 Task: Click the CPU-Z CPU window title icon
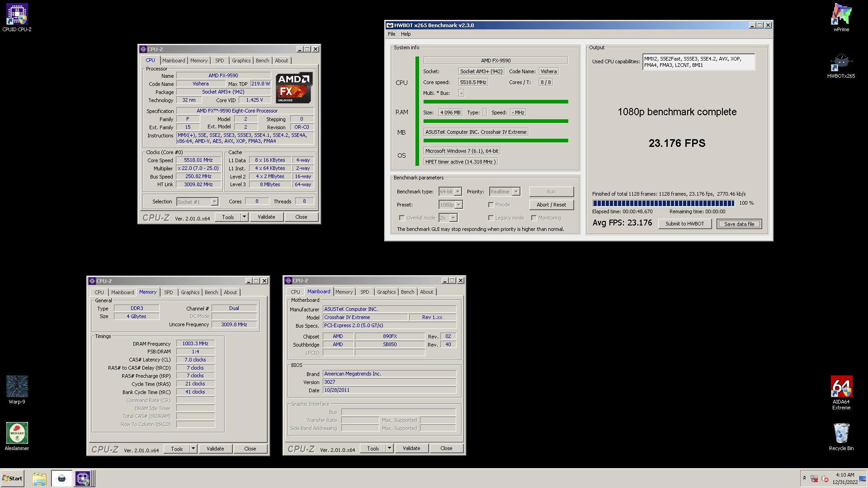[x=143, y=49]
